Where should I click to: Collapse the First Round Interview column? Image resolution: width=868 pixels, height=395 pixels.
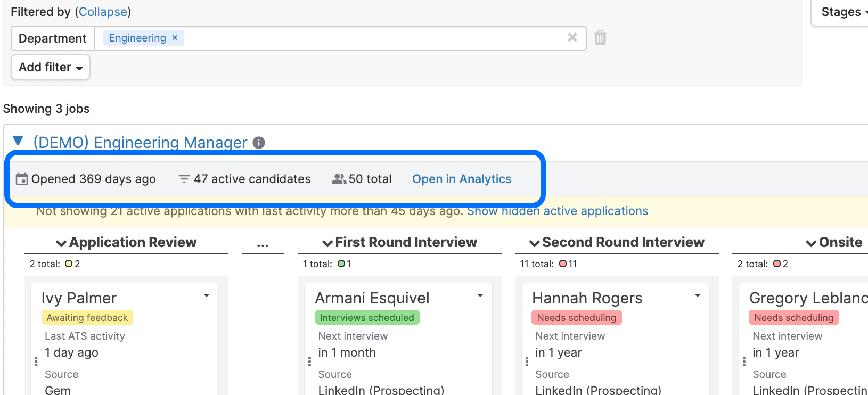[327, 243]
